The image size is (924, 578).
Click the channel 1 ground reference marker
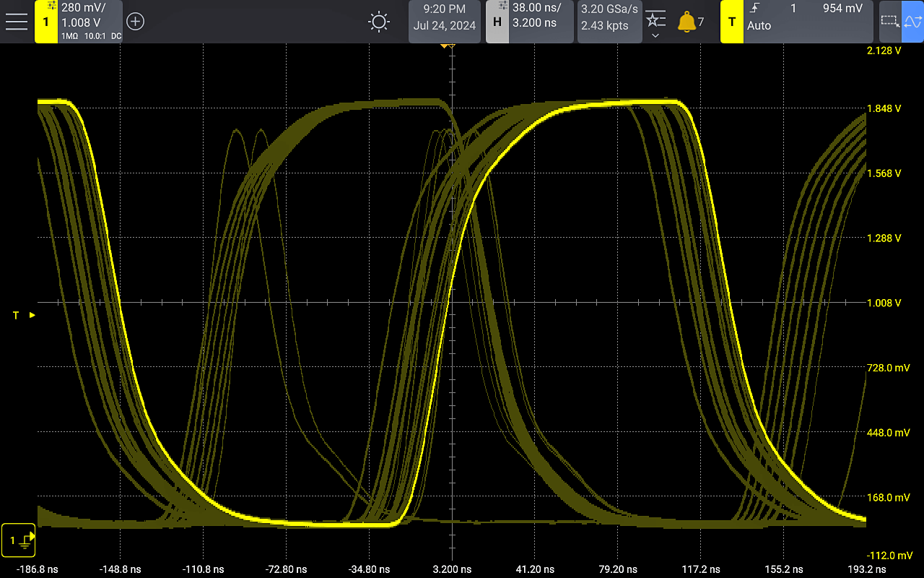[19, 540]
